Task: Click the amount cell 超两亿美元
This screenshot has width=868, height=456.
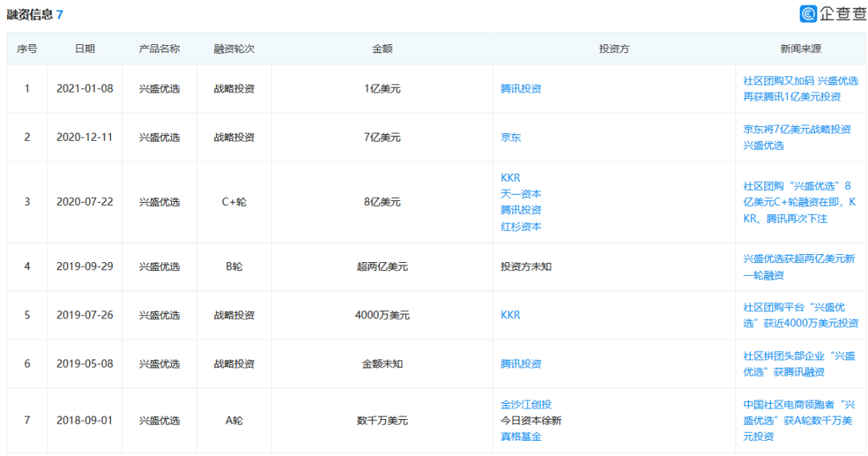Action: pos(383,267)
